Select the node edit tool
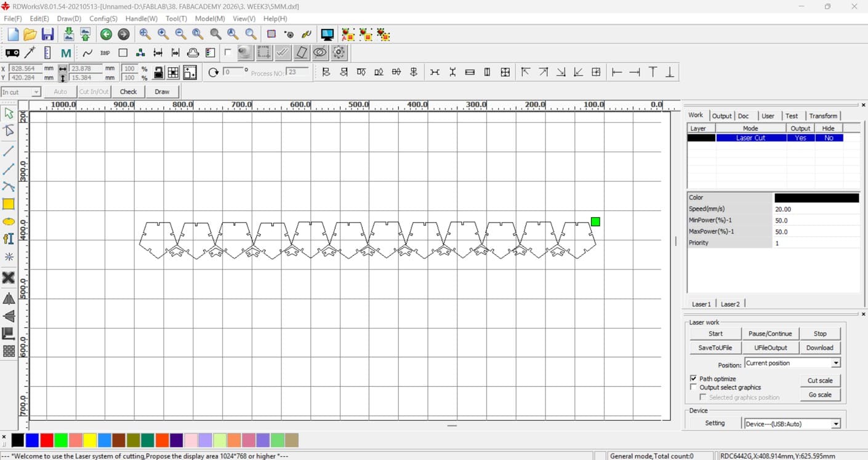This screenshot has height=460, width=868. pyautogui.click(x=9, y=130)
